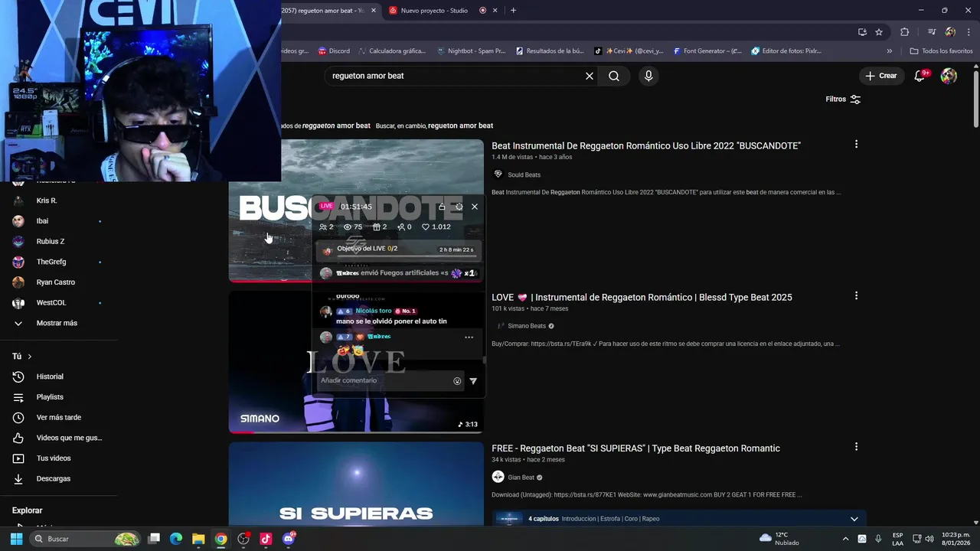Open the Font Generator bookmark
The width and height of the screenshot is (980, 551).
[708, 51]
